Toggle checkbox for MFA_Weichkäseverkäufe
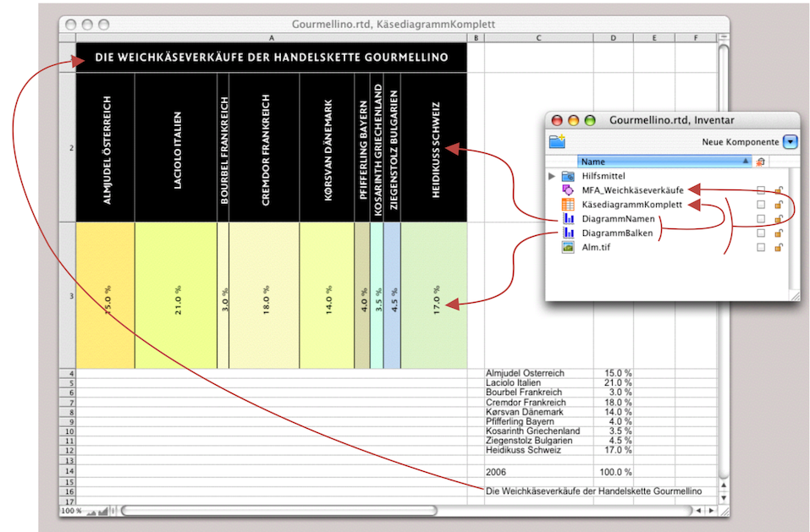This screenshot has height=532, width=810. [x=760, y=190]
